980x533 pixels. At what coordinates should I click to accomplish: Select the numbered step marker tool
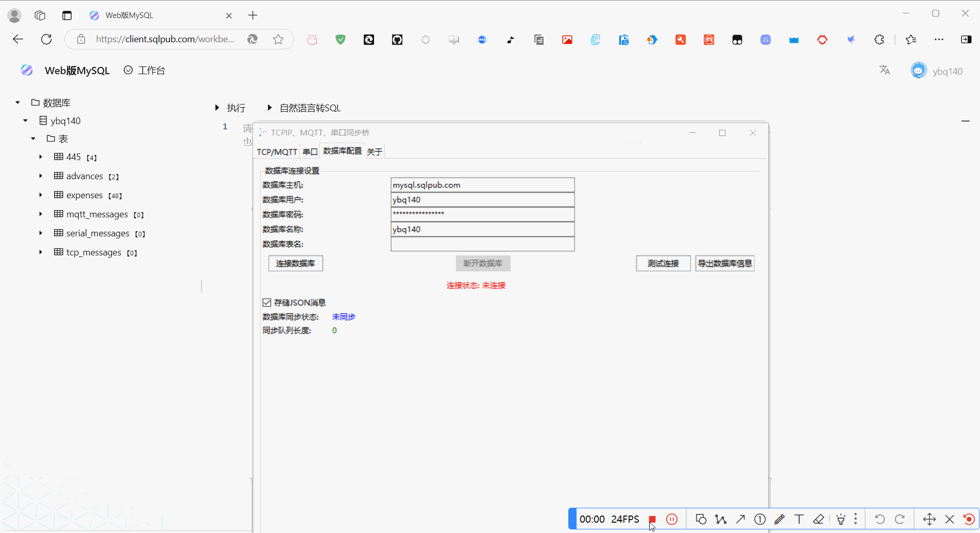tap(760, 519)
